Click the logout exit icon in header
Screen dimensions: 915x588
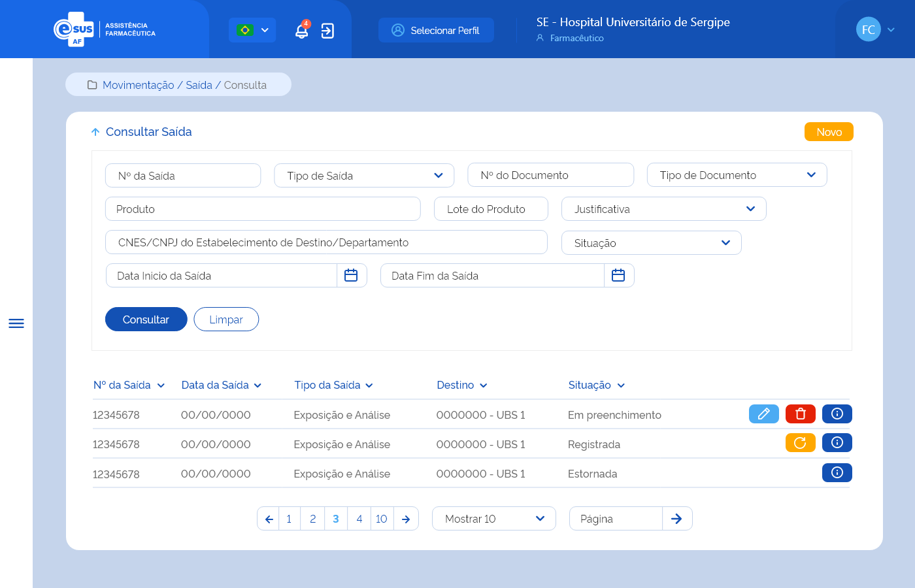point(327,31)
